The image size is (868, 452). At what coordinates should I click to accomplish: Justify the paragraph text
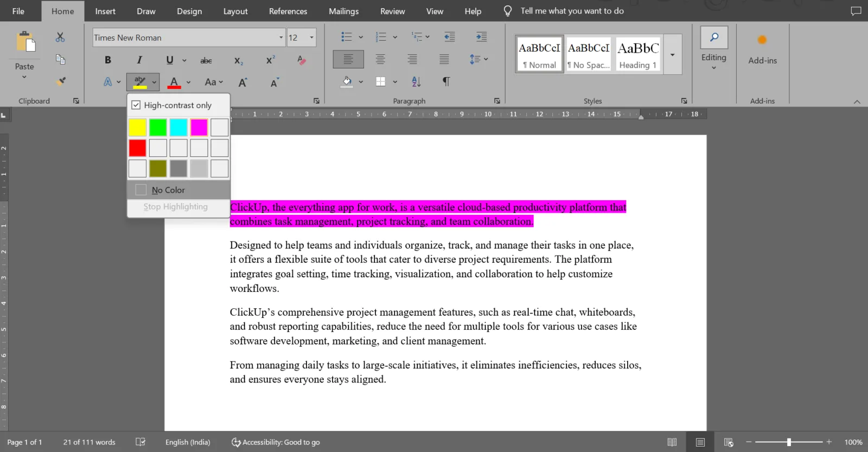444,59
